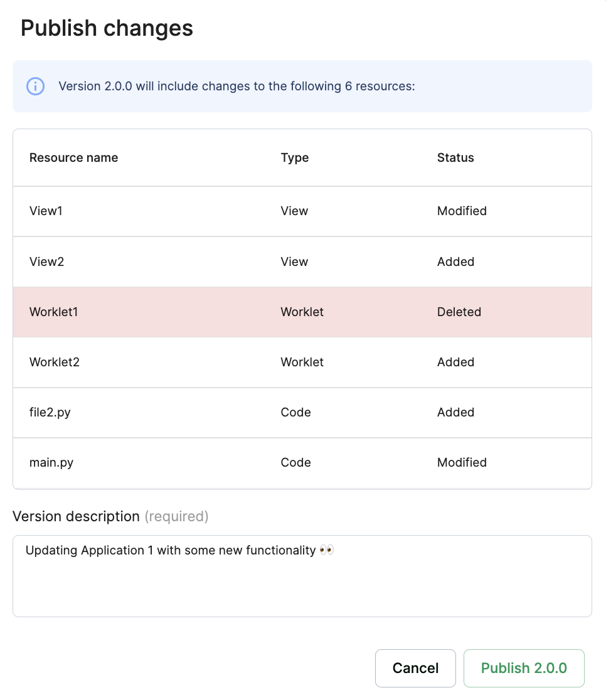Viewport: 606px width, 700px height.
Task: Click the Worklet type cell of Worklet2
Action: (x=302, y=362)
